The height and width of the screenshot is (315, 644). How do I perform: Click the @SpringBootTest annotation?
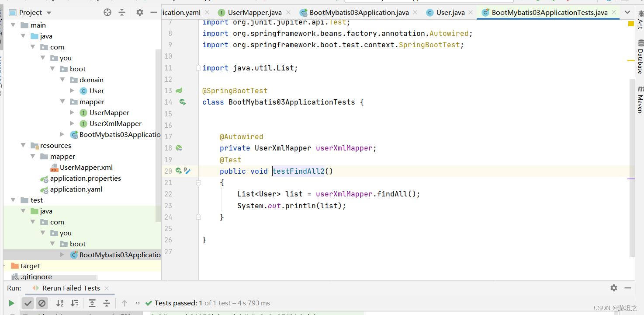235,91
